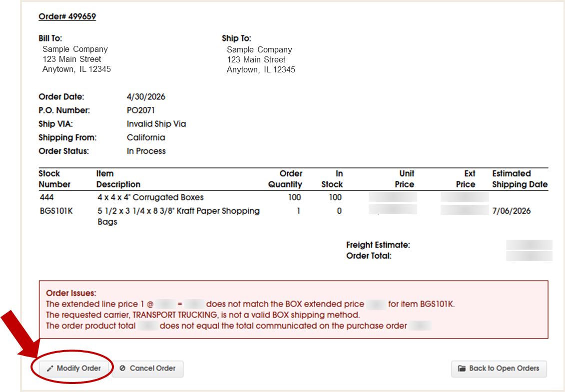Screen dimensions: 565x392
Task: Click Back to Open Orders button
Action: pos(499,369)
